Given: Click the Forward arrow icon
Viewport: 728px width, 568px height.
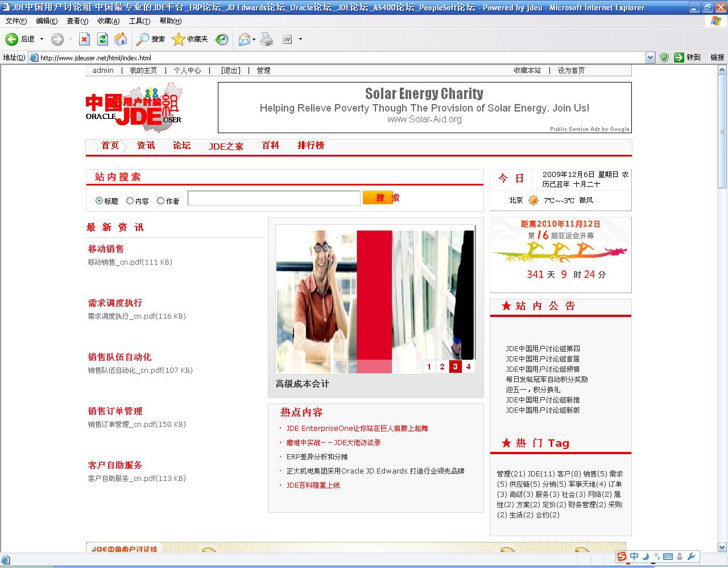Looking at the screenshot, I should [x=57, y=39].
